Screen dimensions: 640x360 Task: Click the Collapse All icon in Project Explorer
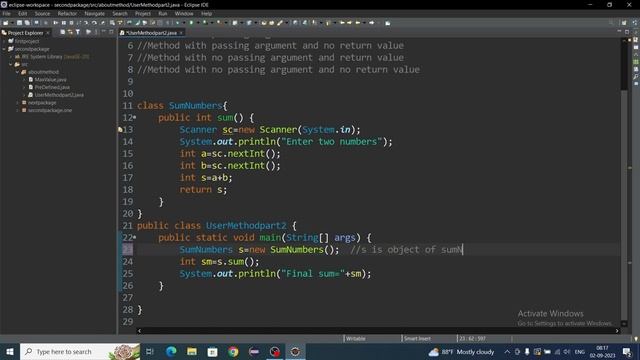pyautogui.click(x=62, y=32)
